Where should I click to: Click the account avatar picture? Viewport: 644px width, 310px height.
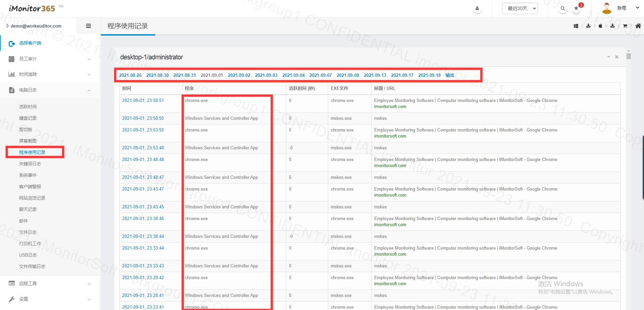click(607, 8)
